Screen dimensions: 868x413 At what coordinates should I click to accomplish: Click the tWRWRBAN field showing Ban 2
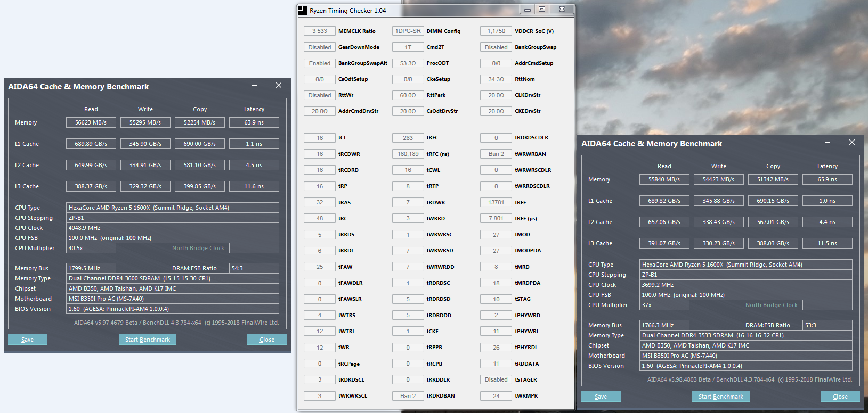496,154
